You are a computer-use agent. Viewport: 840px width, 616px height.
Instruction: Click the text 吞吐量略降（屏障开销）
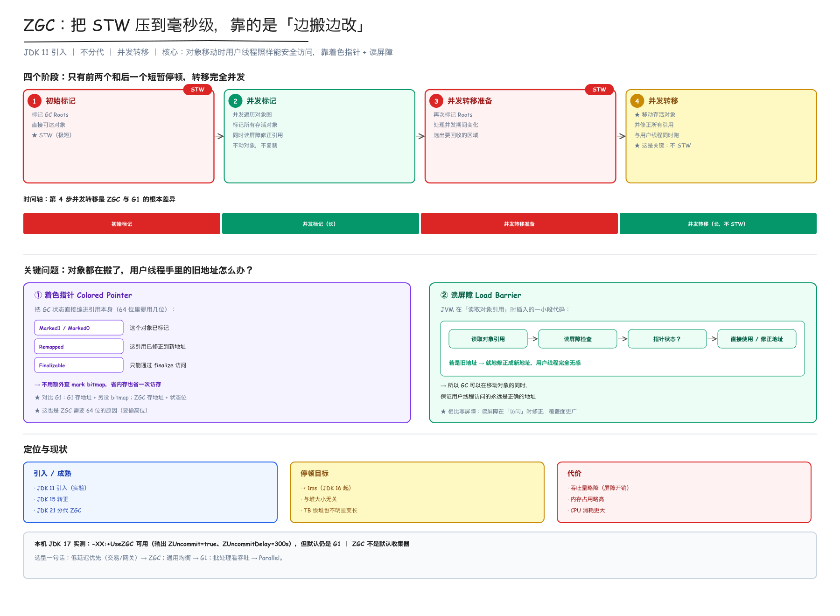[600, 488]
